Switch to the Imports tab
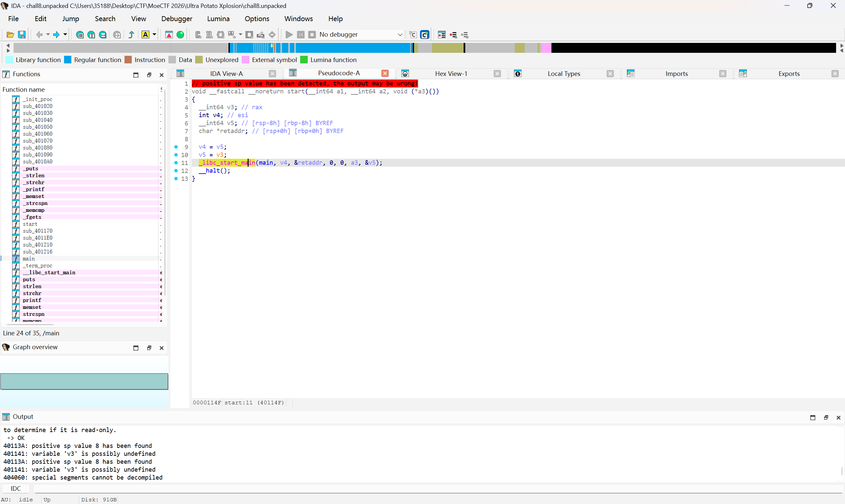 coord(677,74)
